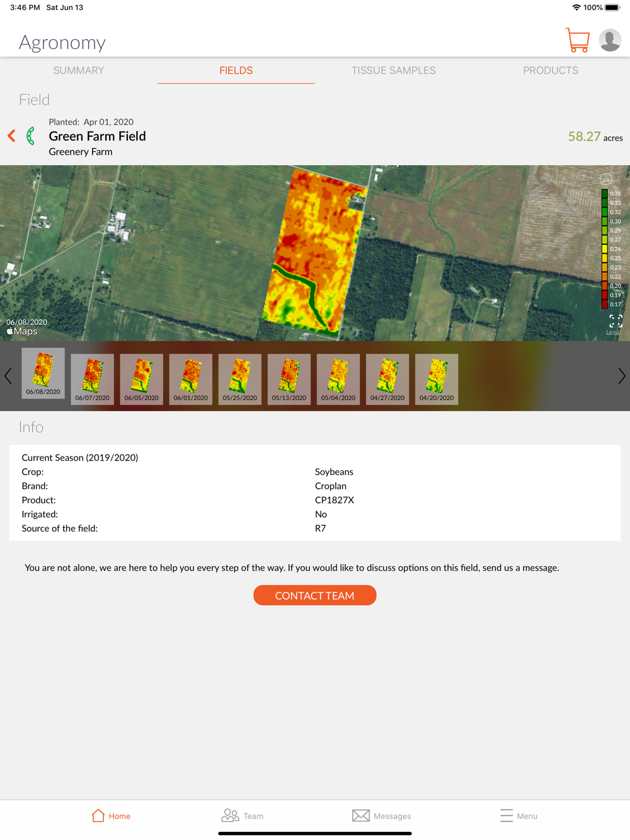Tap the Green Farm Field title
630x840 pixels.
coord(97,136)
